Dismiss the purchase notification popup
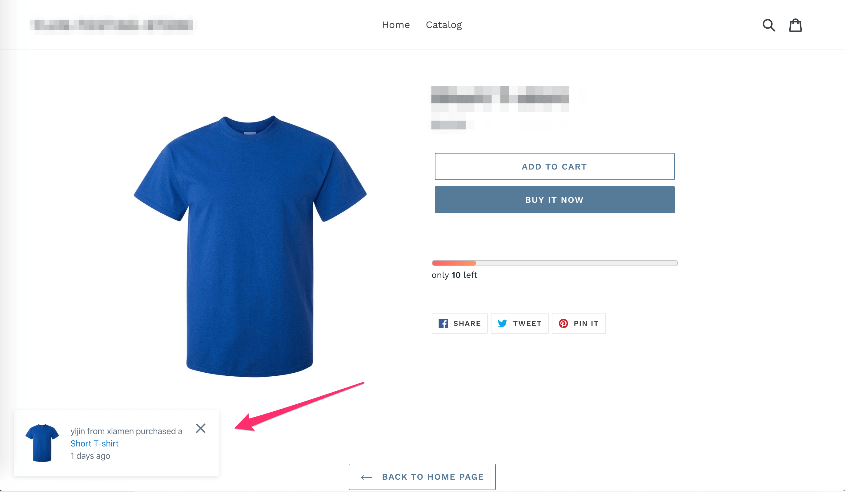This screenshot has height=504, width=858. coord(201,428)
